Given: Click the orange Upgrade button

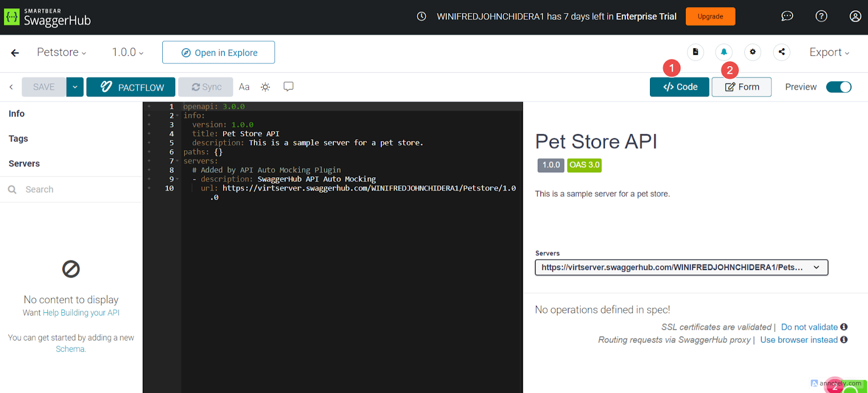Looking at the screenshot, I should pos(710,16).
